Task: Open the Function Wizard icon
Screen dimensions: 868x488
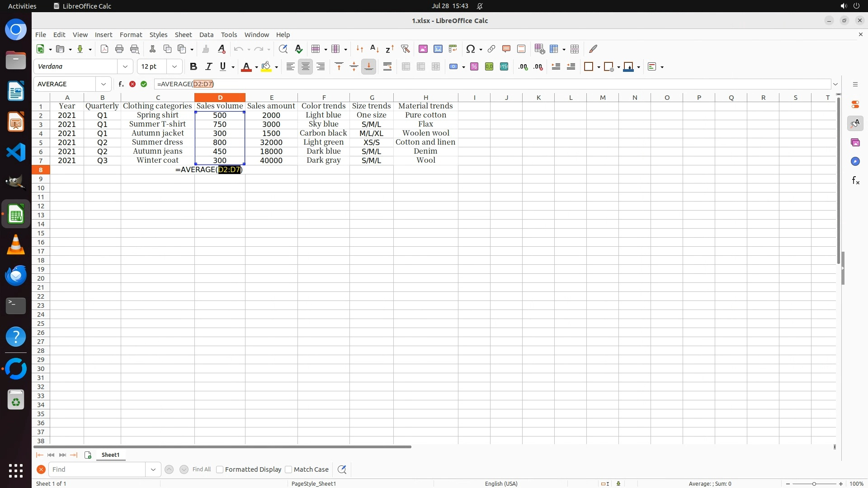Action: (x=121, y=84)
